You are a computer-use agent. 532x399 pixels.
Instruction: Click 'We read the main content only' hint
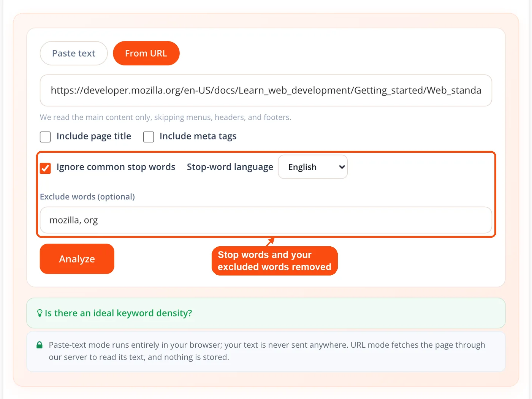(x=166, y=117)
